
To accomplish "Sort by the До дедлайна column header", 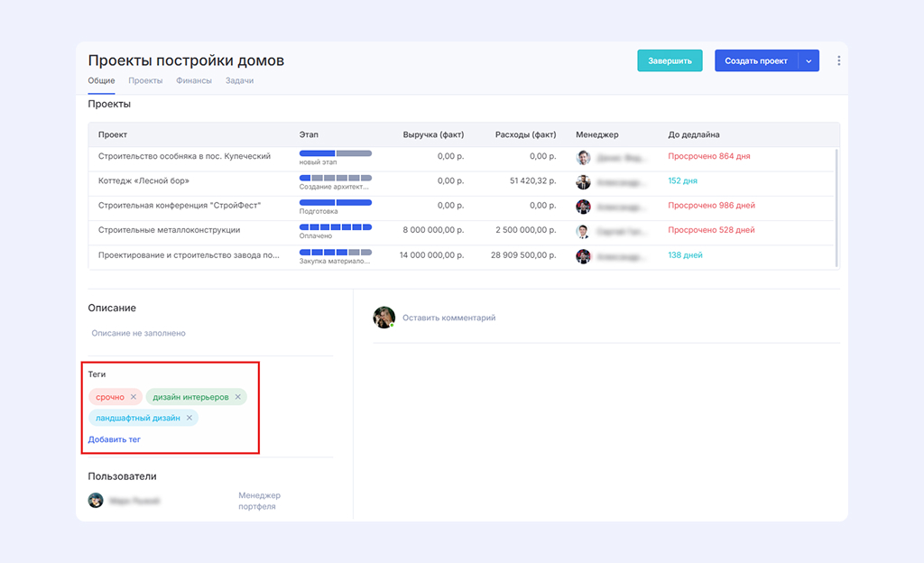I will (x=694, y=134).
